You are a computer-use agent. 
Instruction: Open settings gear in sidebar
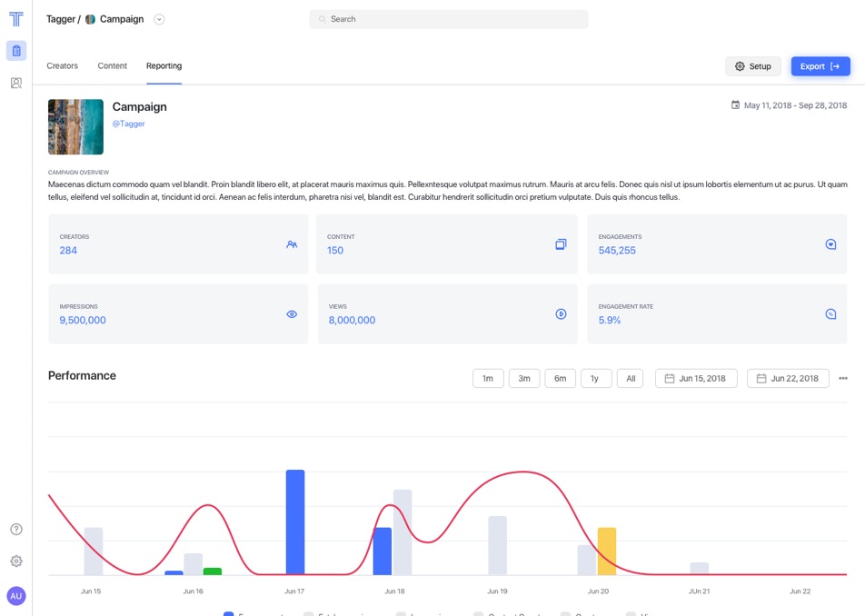point(16,561)
